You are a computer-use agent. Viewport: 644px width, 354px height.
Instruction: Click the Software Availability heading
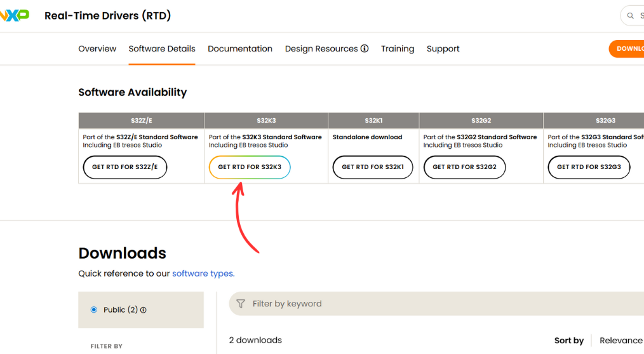point(133,92)
